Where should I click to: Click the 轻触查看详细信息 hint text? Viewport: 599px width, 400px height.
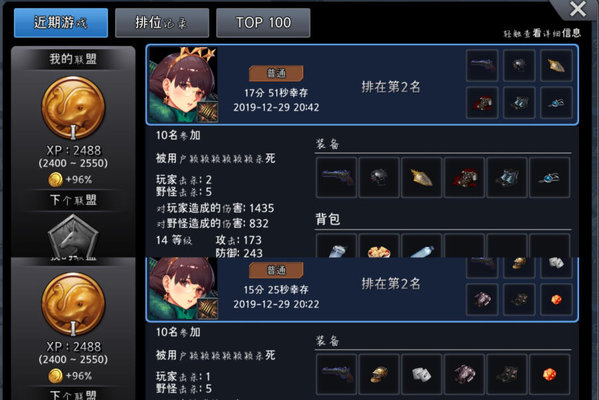[542, 33]
